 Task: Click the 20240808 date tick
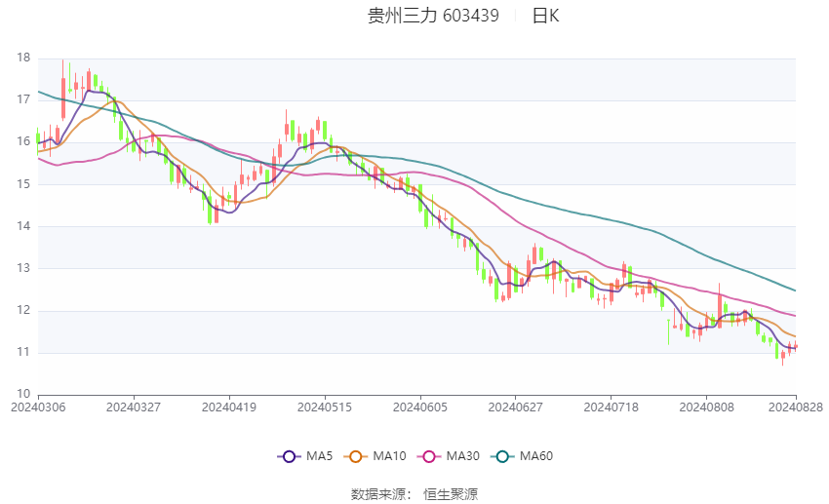pyautogui.click(x=706, y=407)
